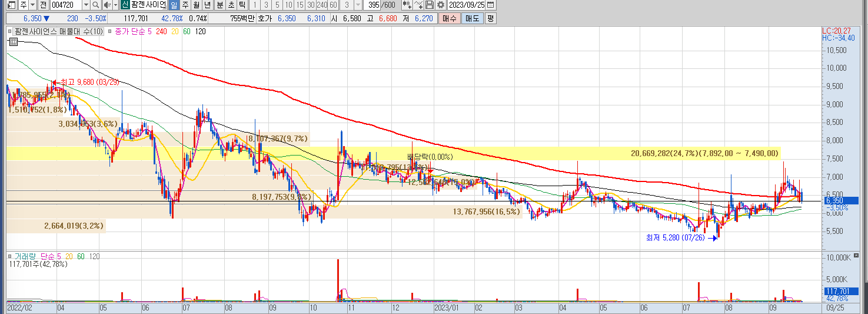Viewport: 868px width, 314px height.
Task: Click the magnifier stock search icon
Action: click(x=96, y=5)
